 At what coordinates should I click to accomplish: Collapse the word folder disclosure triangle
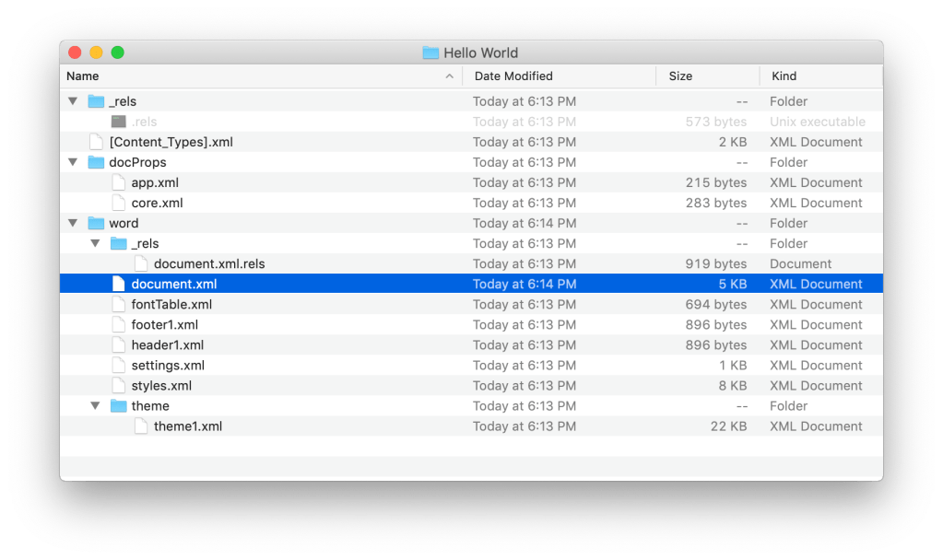[73, 223]
